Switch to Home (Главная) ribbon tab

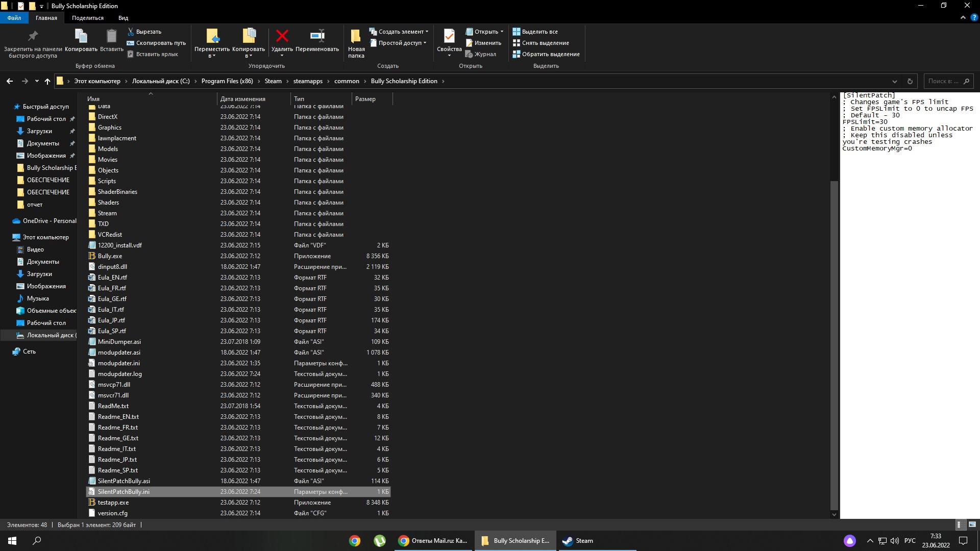pyautogui.click(x=46, y=18)
